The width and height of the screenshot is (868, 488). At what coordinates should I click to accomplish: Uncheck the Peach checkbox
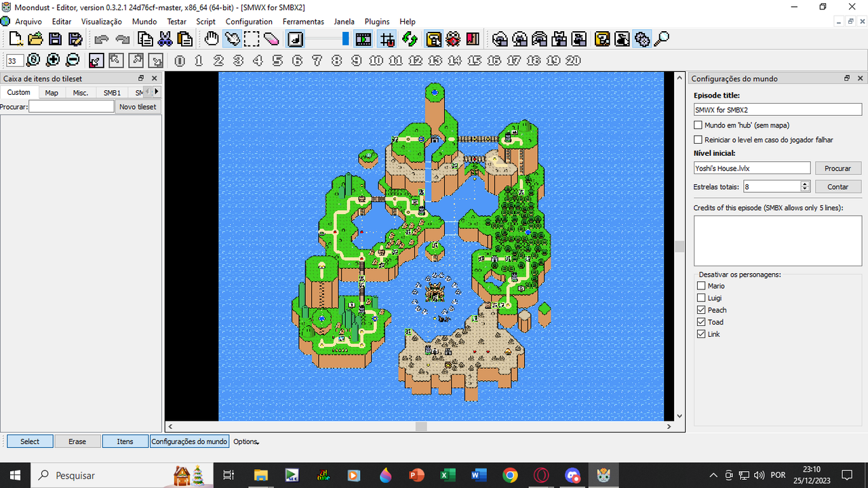coord(701,310)
